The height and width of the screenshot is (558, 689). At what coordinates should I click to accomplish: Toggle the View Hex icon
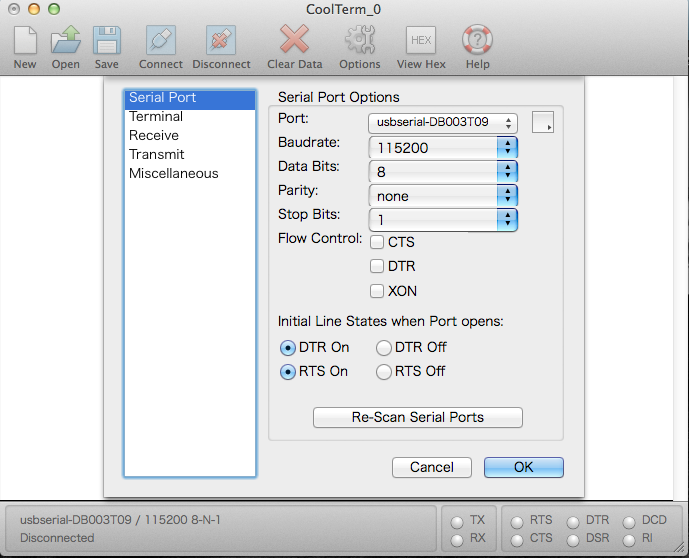point(421,41)
